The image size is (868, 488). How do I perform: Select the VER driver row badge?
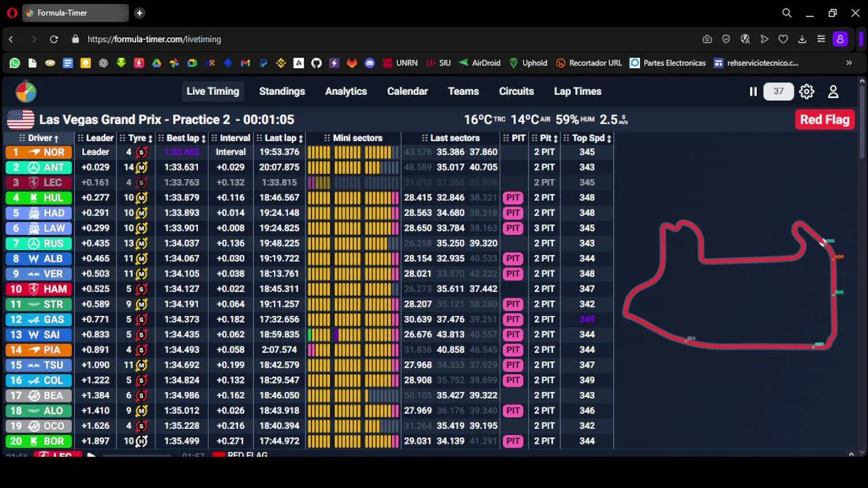[39, 274]
